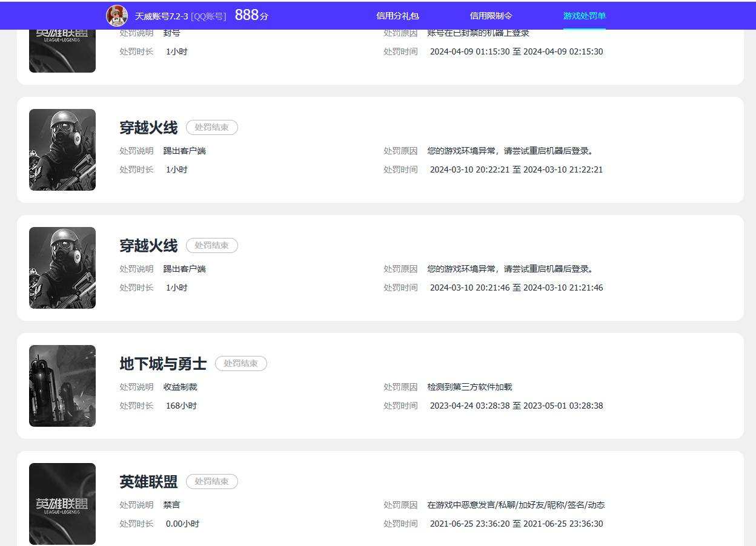Image resolution: width=756 pixels, height=546 pixels.
Task: Click the 168小时 penalty duration
Action: pyautogui.click(x=181, y=406)
